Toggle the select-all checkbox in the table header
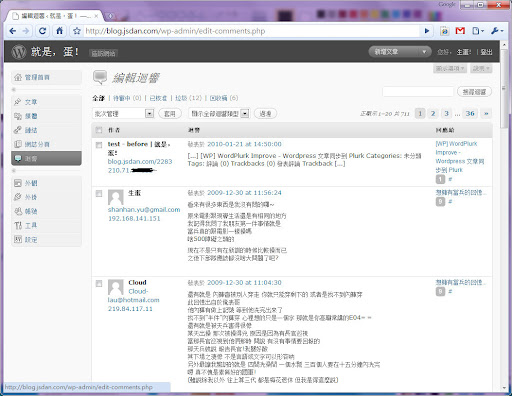The image size is (512, 396). 99,130
